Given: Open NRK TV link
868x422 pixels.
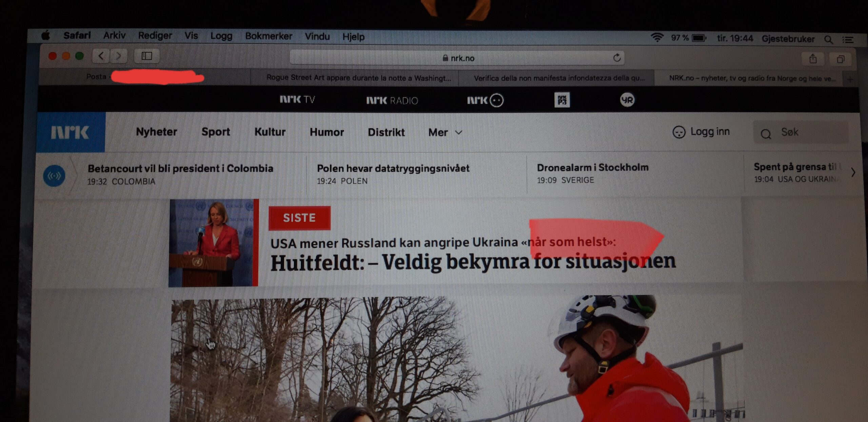Looking at the screenshot, I should (297, 99).
